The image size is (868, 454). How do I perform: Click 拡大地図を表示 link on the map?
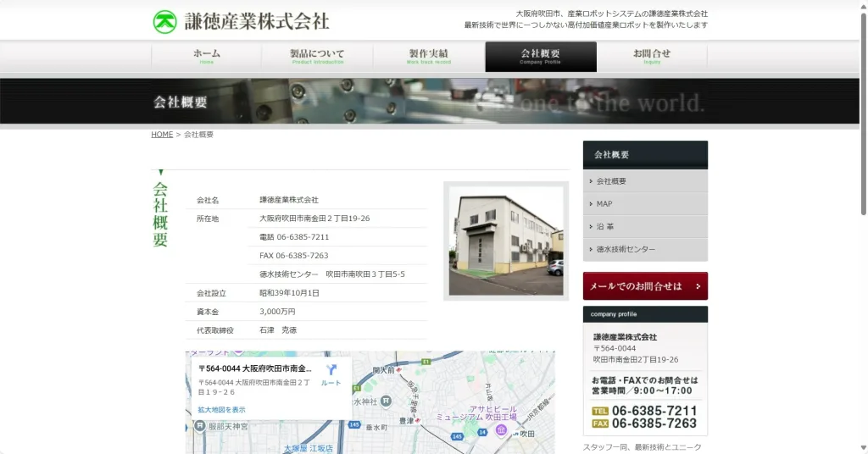coord(221,410)
